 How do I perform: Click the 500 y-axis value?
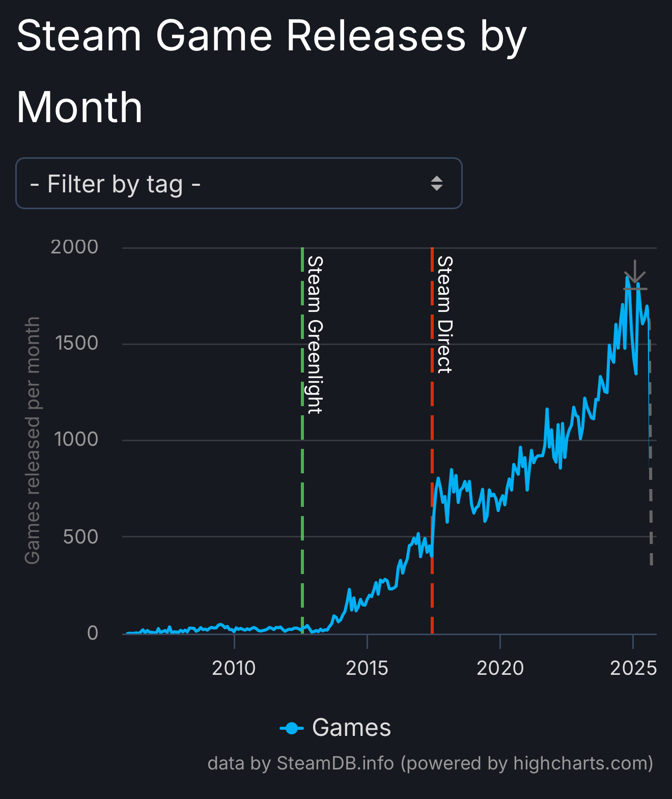(x=80, y=536)
